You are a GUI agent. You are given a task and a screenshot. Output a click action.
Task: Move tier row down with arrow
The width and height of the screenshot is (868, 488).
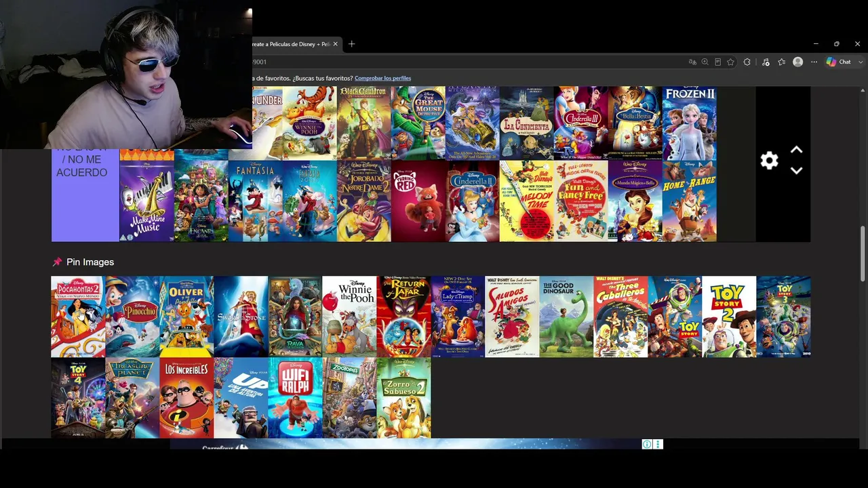click(797, 171)
